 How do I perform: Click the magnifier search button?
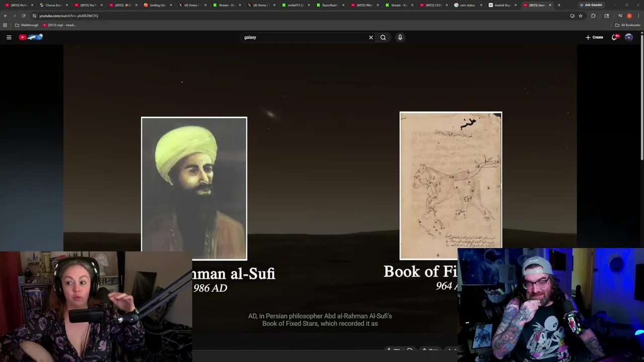pyautogui.click(x=383, y=37)
